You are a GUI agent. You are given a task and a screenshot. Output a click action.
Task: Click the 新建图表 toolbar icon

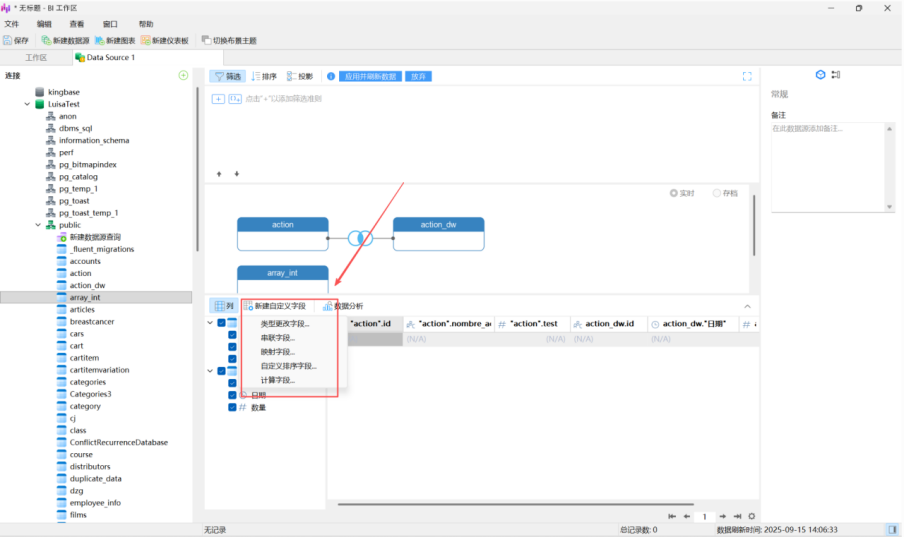100,41
